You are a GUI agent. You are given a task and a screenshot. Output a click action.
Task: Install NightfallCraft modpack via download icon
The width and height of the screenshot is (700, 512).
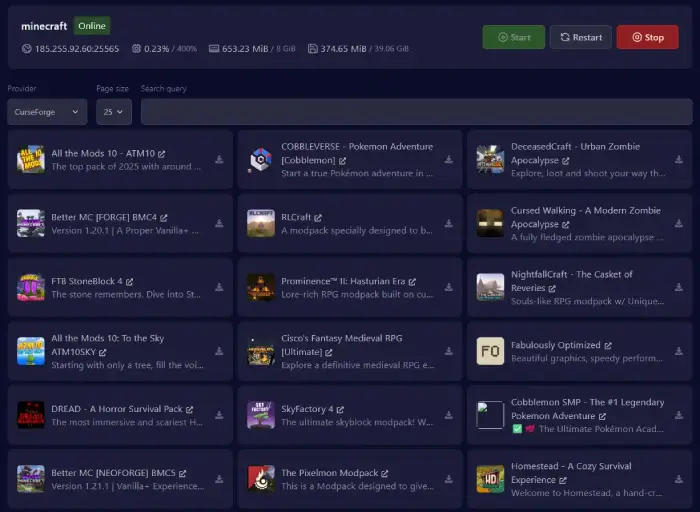[x=679, y=287]
